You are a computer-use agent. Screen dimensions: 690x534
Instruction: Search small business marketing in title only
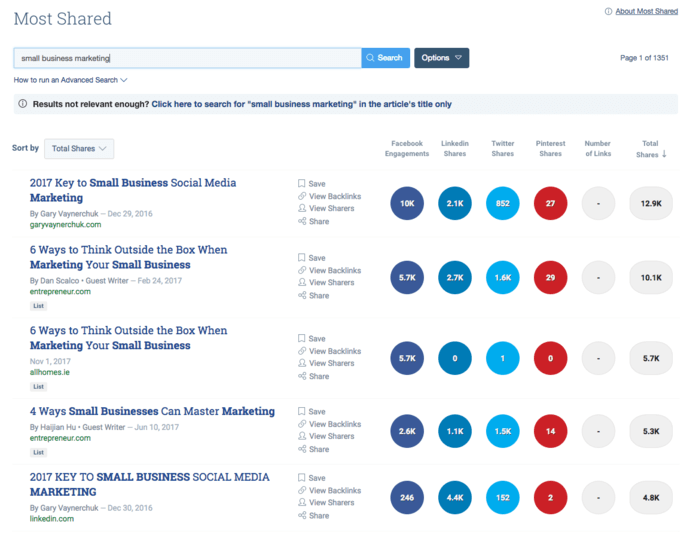[301, 104]
